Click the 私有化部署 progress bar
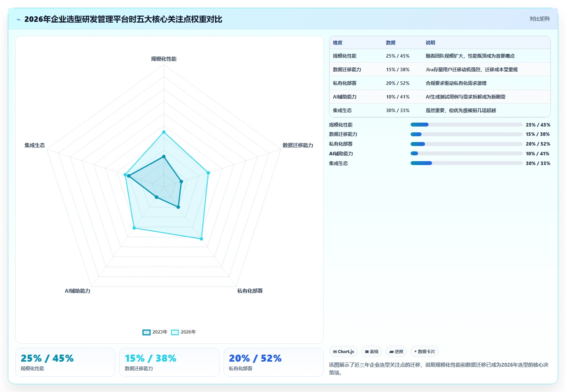The height and width of the screenshot is (392, 566). pyautogui.click(x=466, y=144)
